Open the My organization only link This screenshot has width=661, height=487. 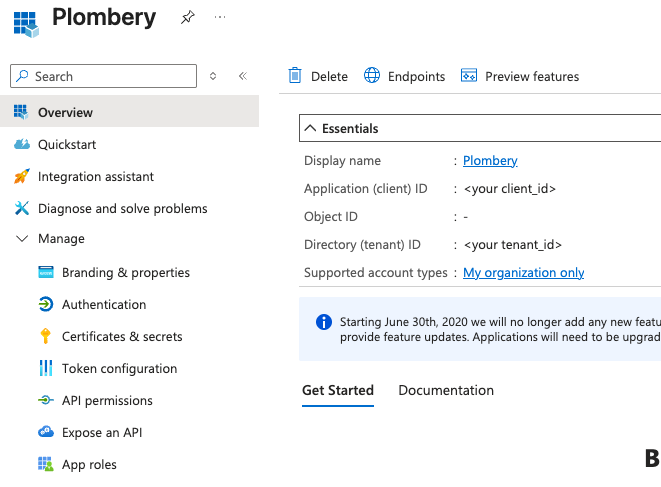pyautogui.click(x=524, y=273)
